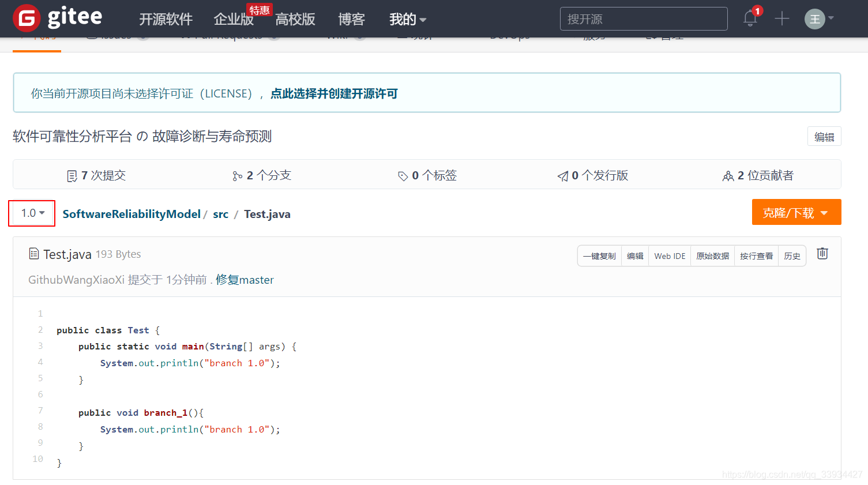
Task: Select line number 8 in code
Action: 40,427
